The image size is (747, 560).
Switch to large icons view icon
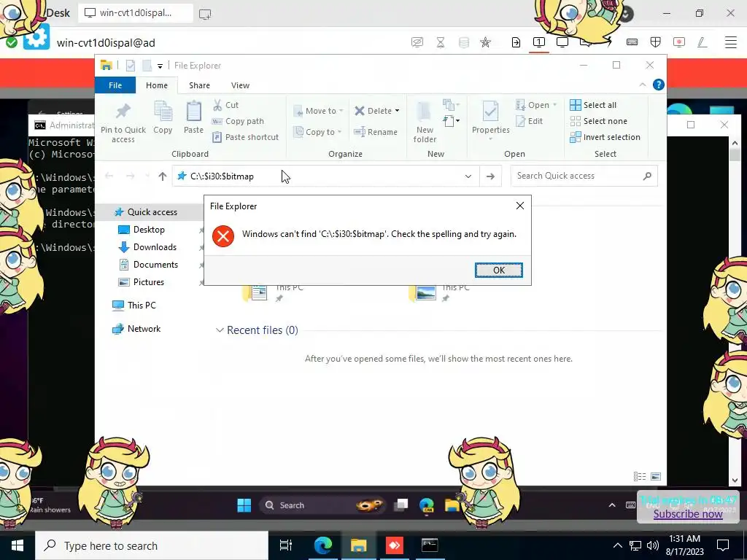coord(656,476)
